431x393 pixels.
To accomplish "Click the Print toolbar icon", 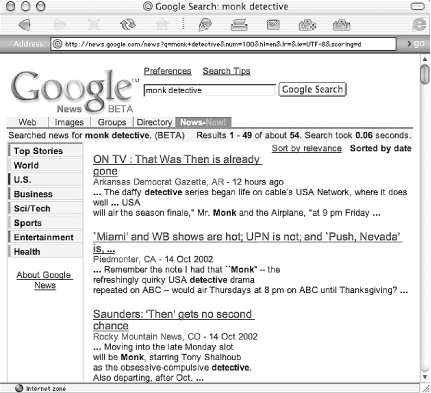I will coord(239,25).
